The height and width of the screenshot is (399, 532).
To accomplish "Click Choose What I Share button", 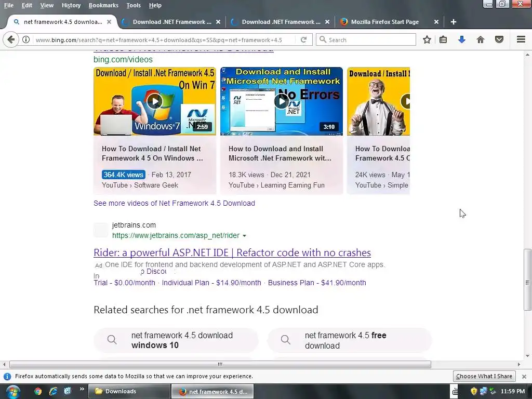I will tap(484, 376).
